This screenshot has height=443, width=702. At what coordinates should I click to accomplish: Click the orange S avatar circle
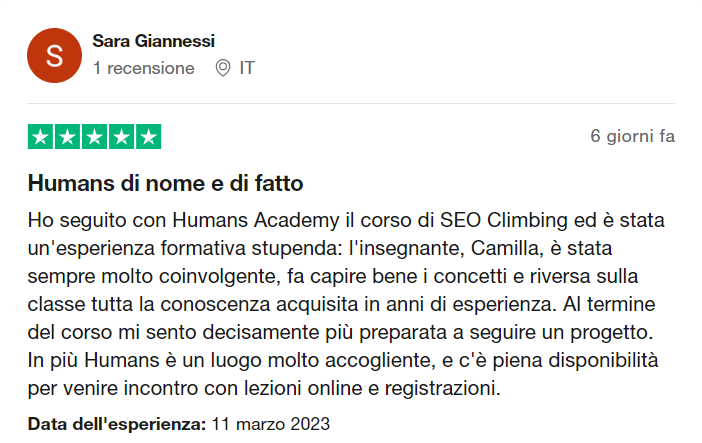(55, 56)
